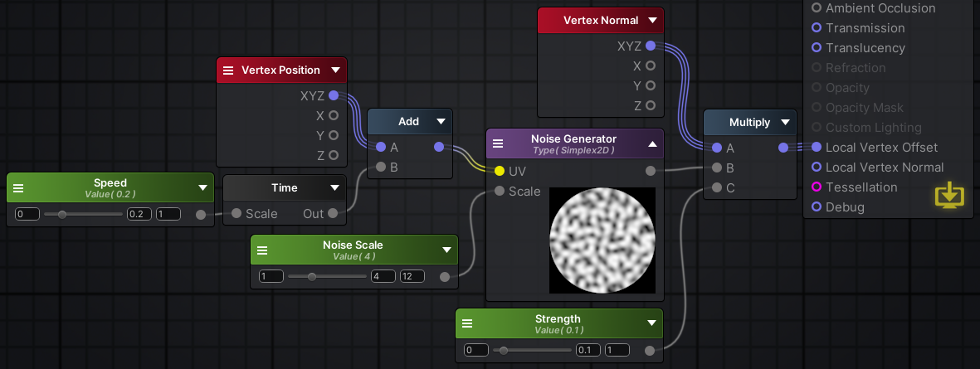Image resolution: width=980 pixels, height=369 pixels.
Task: Click the Vertex Position X output port
Action: coord(333,115)
